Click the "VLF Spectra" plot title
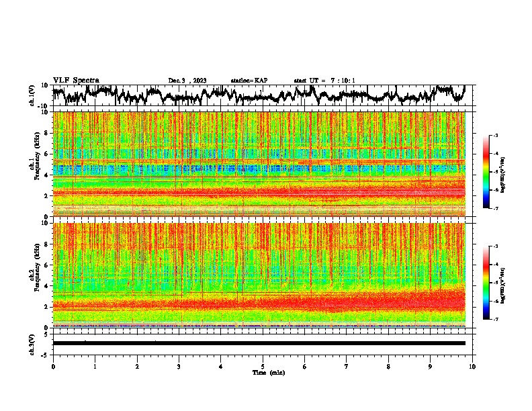This screenshot has height=411, width=532. pyautogui.click(x=76, y=81)
